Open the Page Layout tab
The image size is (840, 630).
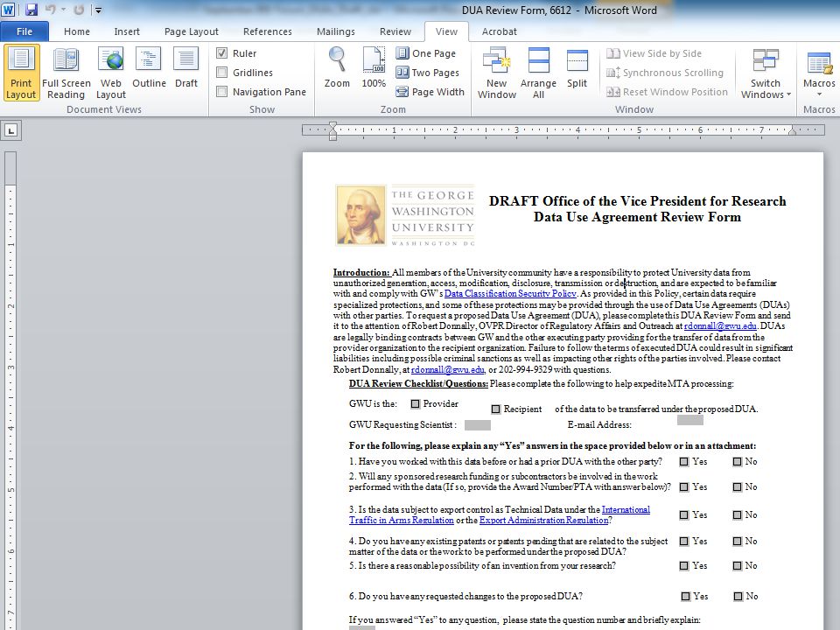point(192,31)
